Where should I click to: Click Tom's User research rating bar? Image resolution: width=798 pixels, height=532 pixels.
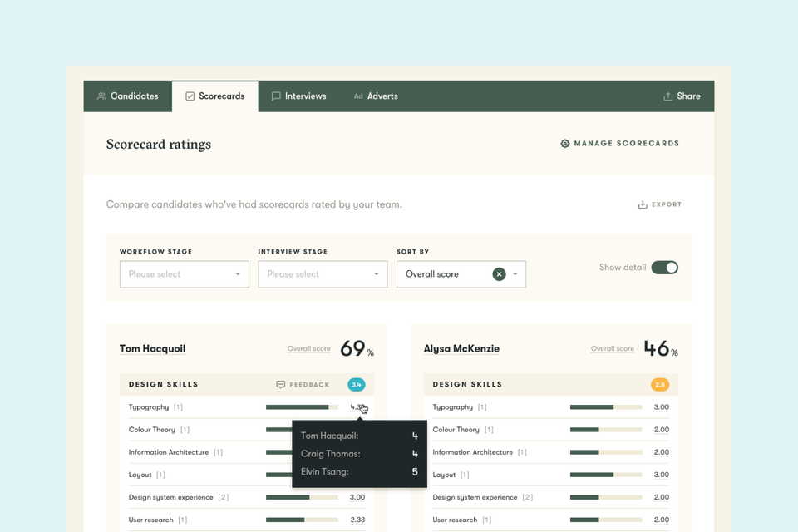(x=302, y=520)
